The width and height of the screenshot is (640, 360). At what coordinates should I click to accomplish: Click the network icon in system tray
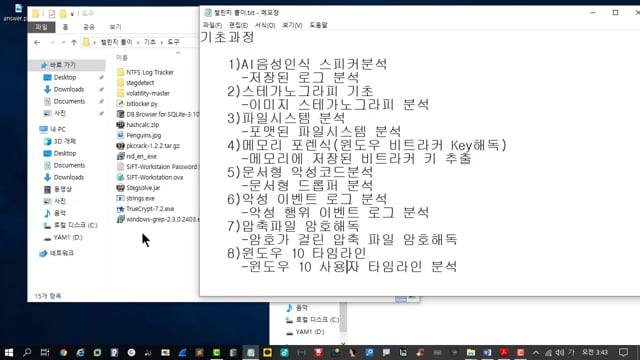pyautogui.click(x=549, y=352)
